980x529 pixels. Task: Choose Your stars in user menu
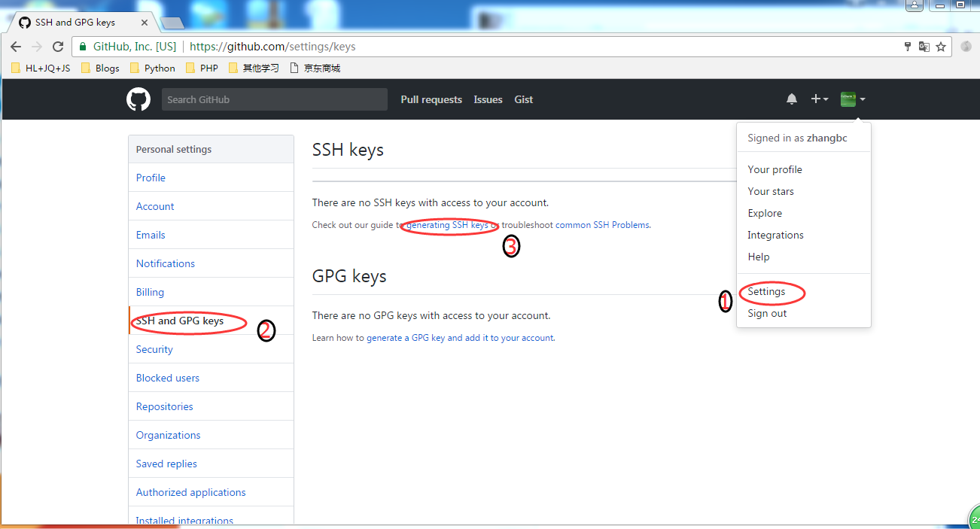pos(804,191)
